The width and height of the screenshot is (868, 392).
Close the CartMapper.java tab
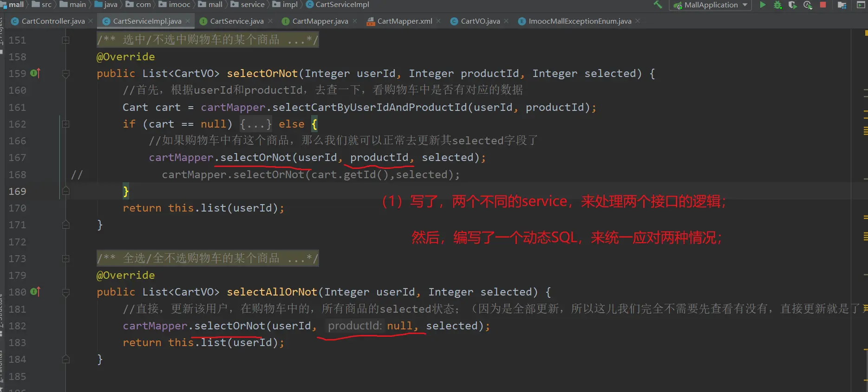pyautogui.click(x=355, y=21)
